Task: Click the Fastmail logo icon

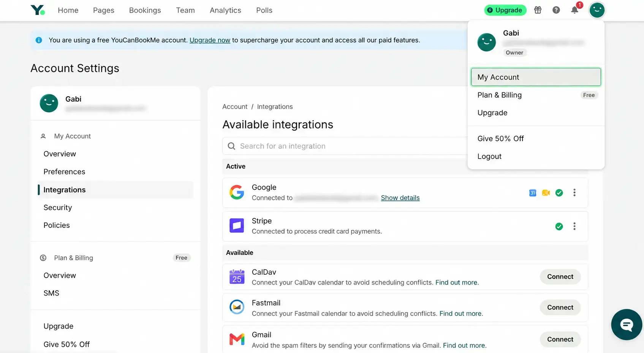Action: coord(237,307)
